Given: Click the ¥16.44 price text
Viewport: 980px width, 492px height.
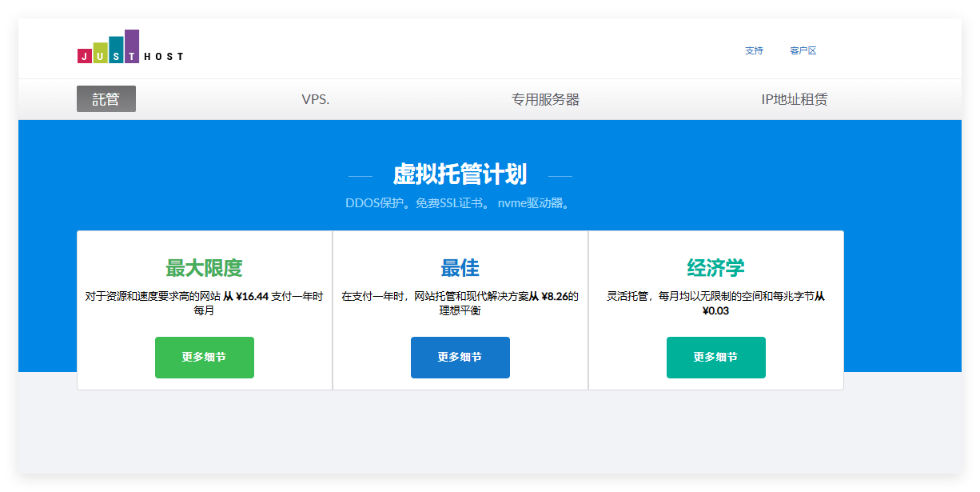Looking at the screenshot, I should [x=252, y=296].
